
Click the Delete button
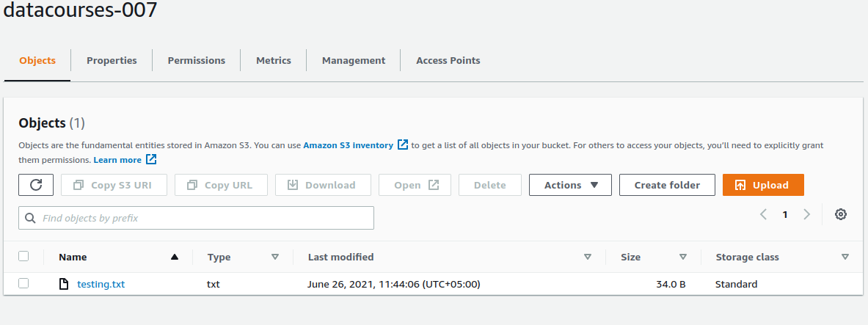[490, 185]
